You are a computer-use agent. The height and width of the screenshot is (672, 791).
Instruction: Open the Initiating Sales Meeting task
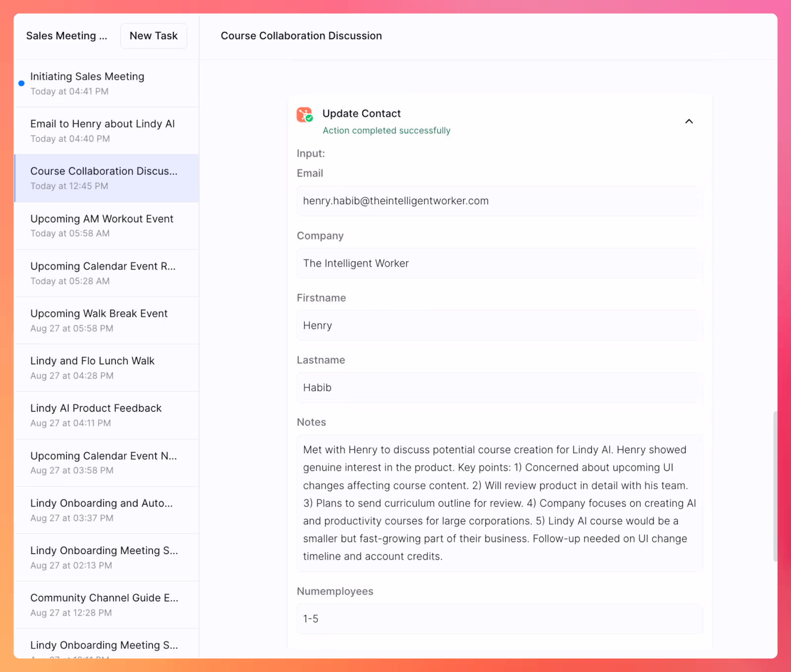(x=107, y=84)
